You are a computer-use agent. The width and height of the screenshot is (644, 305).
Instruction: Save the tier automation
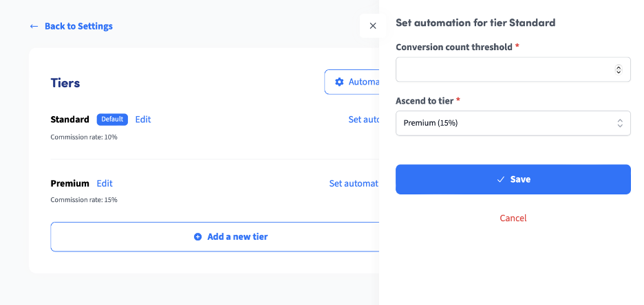pyautogui.click(x=513, y=179)
